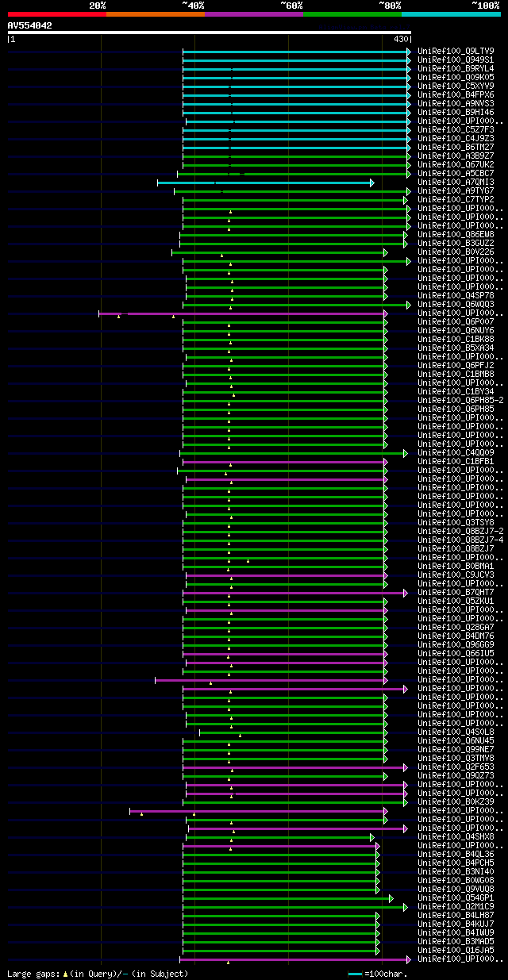Screen dimensions: 508x980
Task: Select the UniRef100_Q16JA5 label
Action: [456, 950]
